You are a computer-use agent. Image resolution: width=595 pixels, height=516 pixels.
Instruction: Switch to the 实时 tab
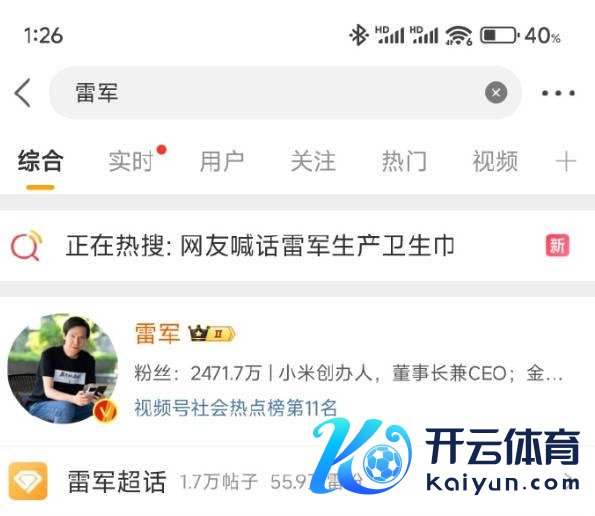pos(131,161)
